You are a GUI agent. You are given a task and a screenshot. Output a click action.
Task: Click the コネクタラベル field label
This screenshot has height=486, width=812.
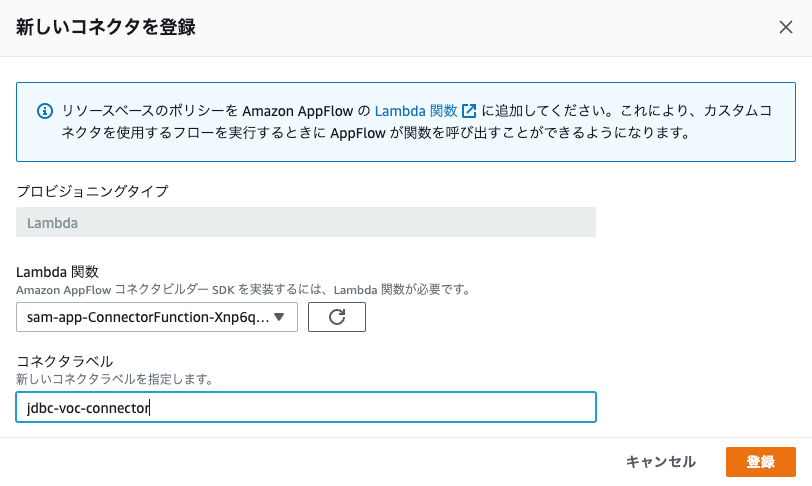pos(64,361)
